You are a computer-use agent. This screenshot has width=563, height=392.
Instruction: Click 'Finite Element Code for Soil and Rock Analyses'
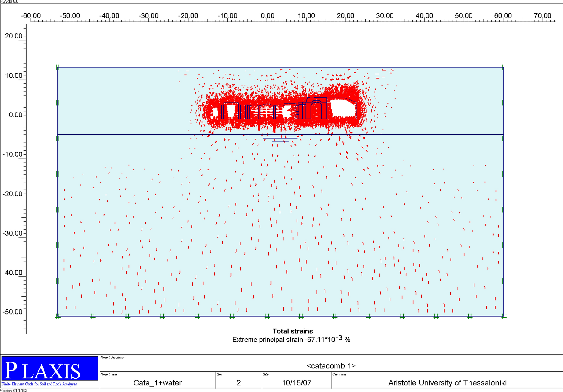click(x=39, y=384)
